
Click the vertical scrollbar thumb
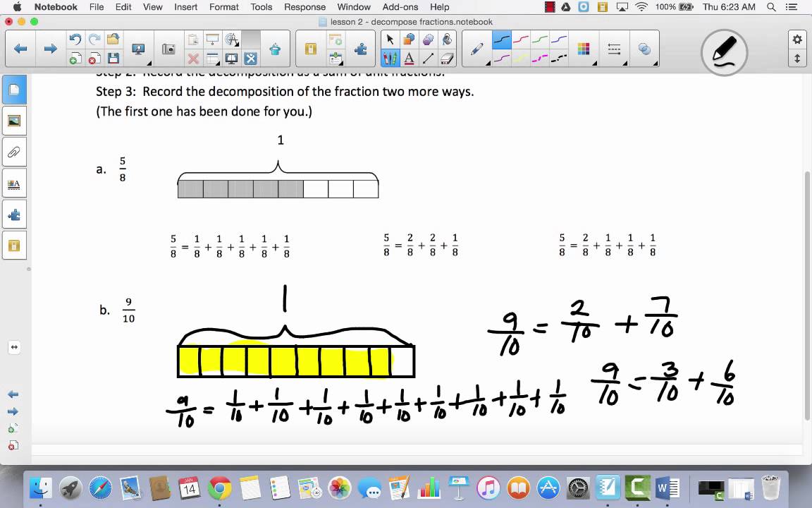click(807, 296)
